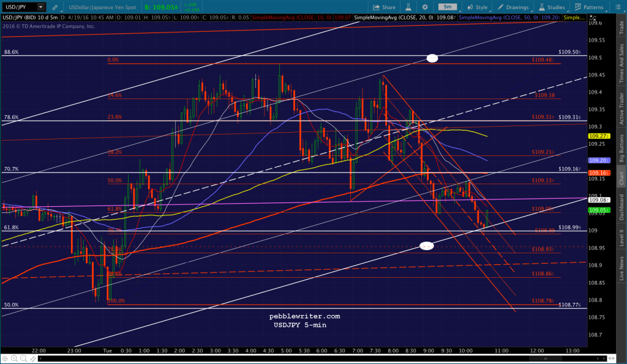Click the white 109.08 price bubble
627x364 pixels.
(599, 200)
